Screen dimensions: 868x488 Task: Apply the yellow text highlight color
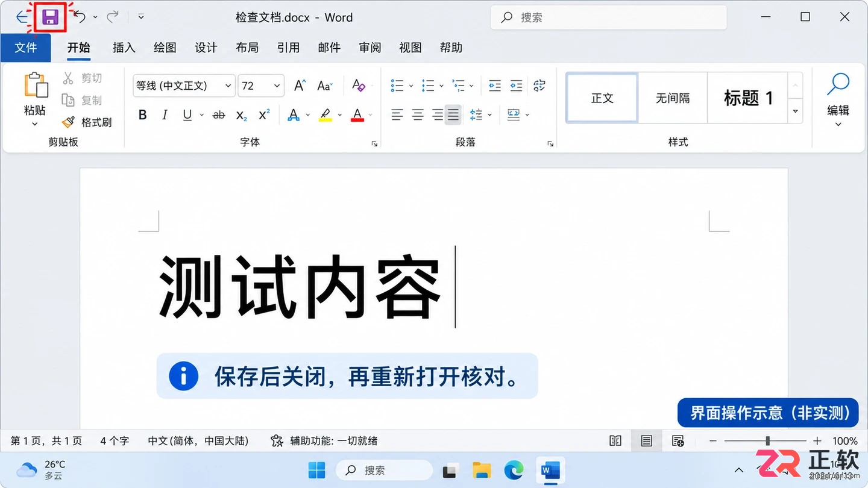[325, 114]
